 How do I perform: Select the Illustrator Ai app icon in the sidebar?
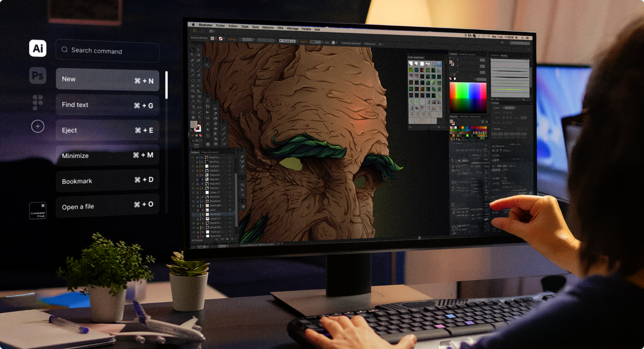[38, 48]
